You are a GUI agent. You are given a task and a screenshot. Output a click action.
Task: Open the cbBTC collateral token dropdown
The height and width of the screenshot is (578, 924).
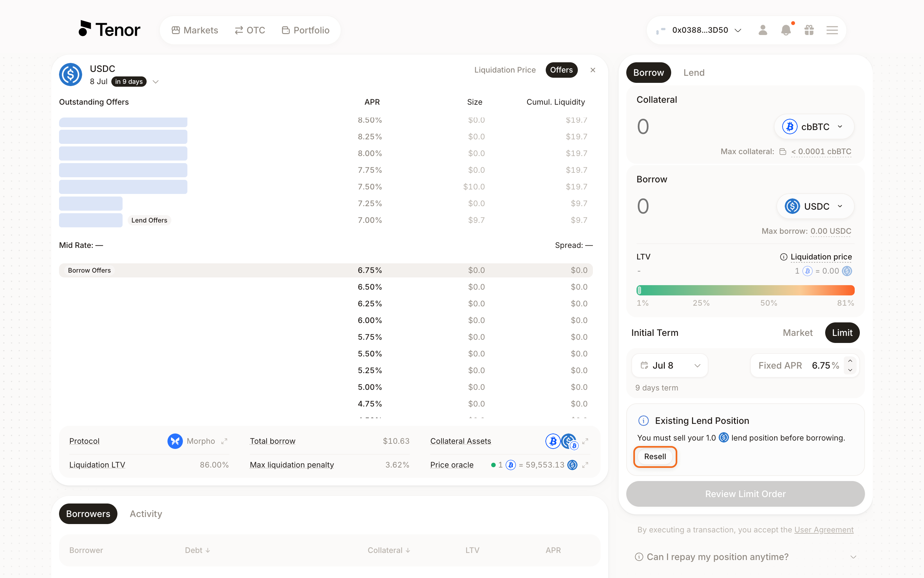tap(814, 127)
